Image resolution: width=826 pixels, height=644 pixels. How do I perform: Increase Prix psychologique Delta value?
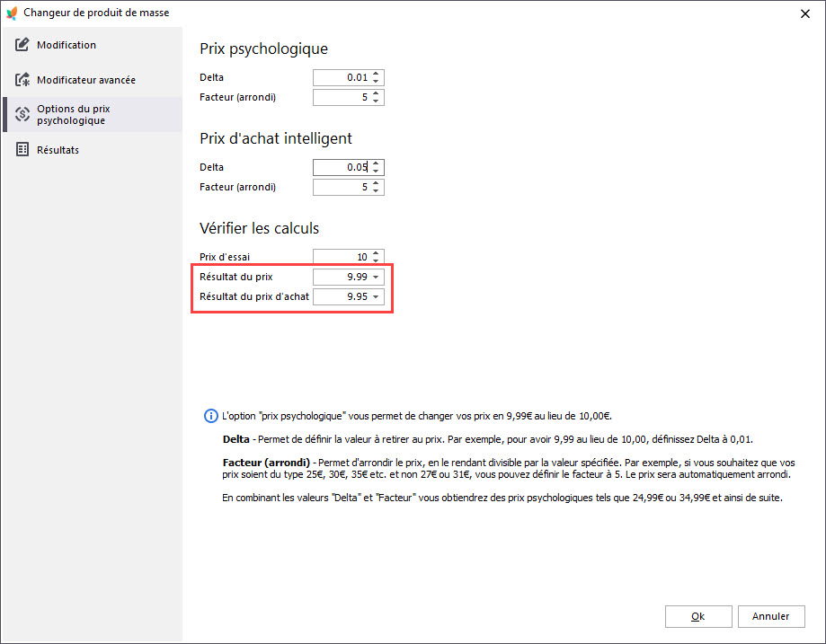[x=376, y=75]
